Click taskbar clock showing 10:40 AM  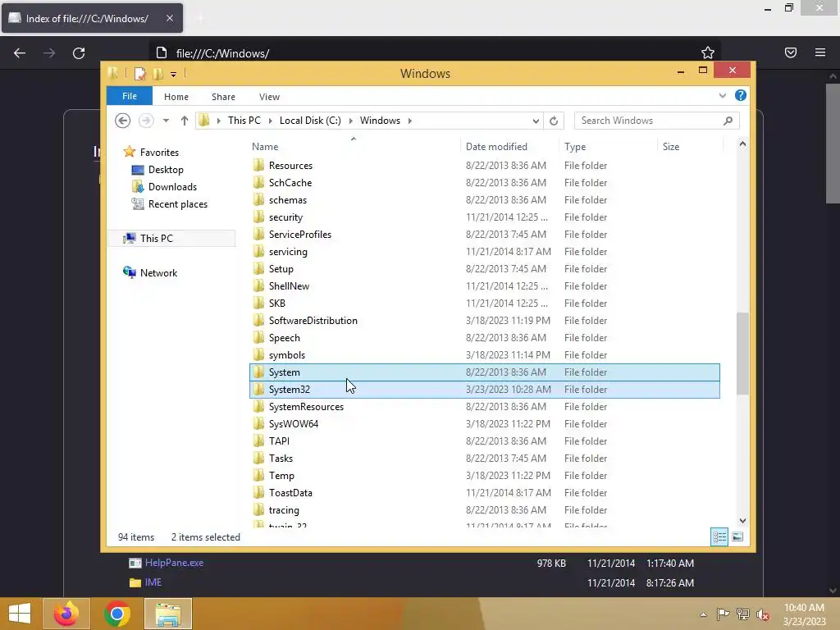coord(804,608)
